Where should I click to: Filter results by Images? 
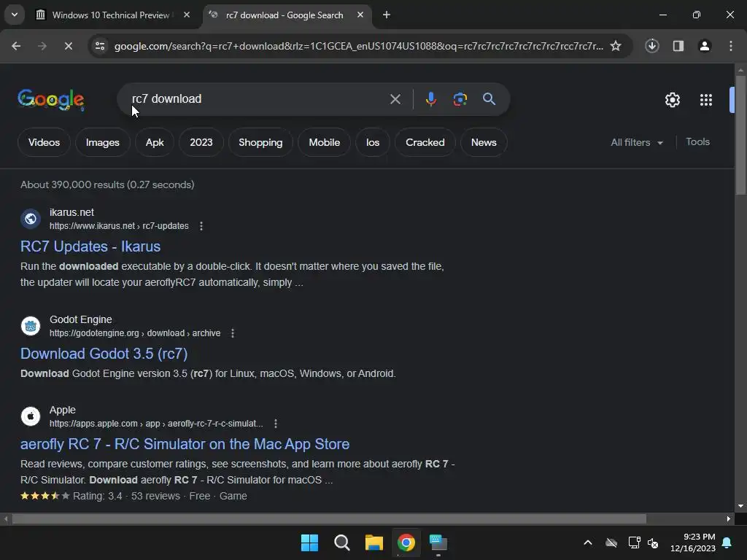[x=102, y=142]
